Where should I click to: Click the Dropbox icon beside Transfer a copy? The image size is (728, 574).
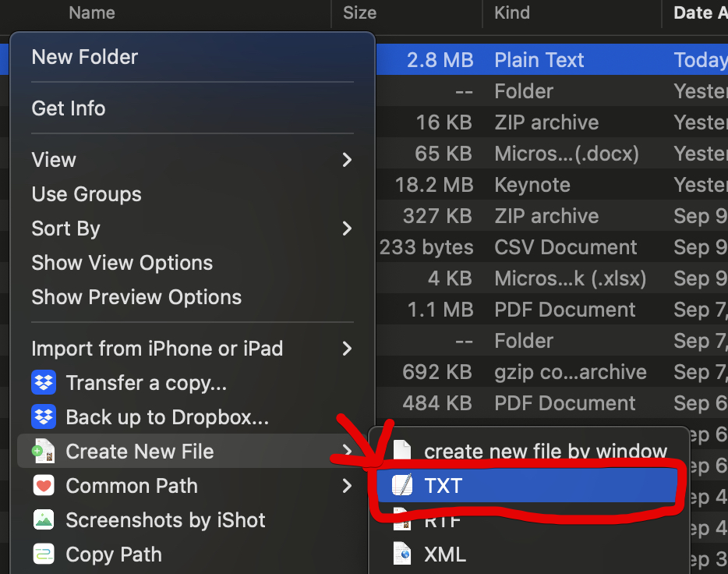point(44,383)
